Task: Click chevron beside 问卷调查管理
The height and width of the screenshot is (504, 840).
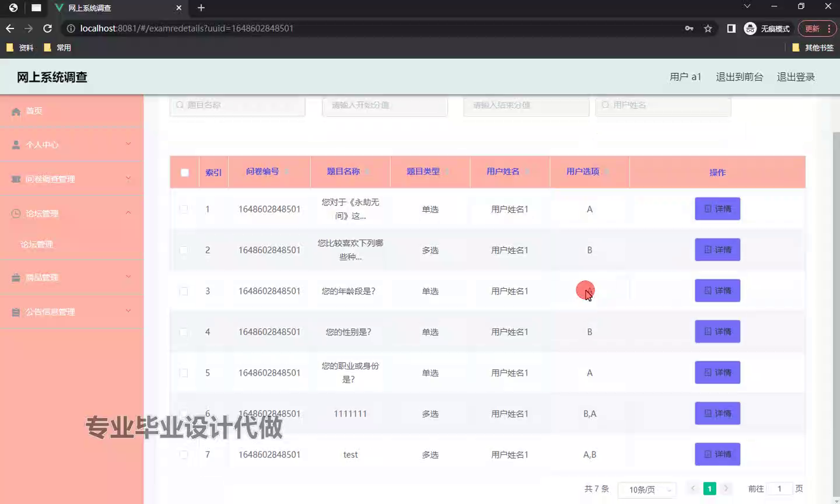Action: (128, 178)
